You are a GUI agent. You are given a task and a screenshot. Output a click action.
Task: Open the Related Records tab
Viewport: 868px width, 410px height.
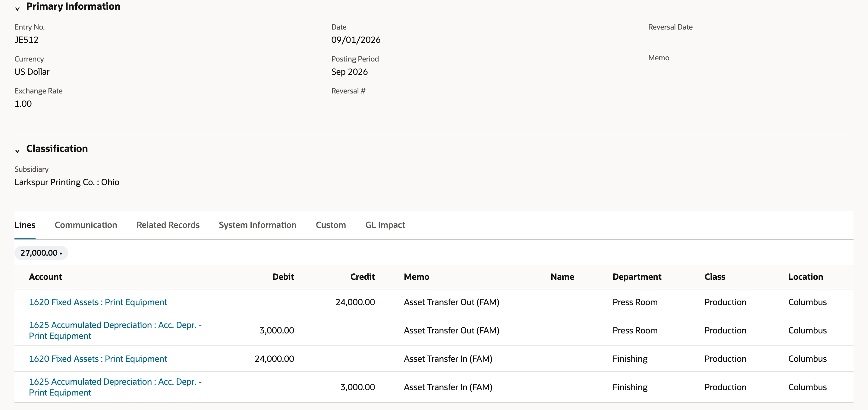pos(168,225)
